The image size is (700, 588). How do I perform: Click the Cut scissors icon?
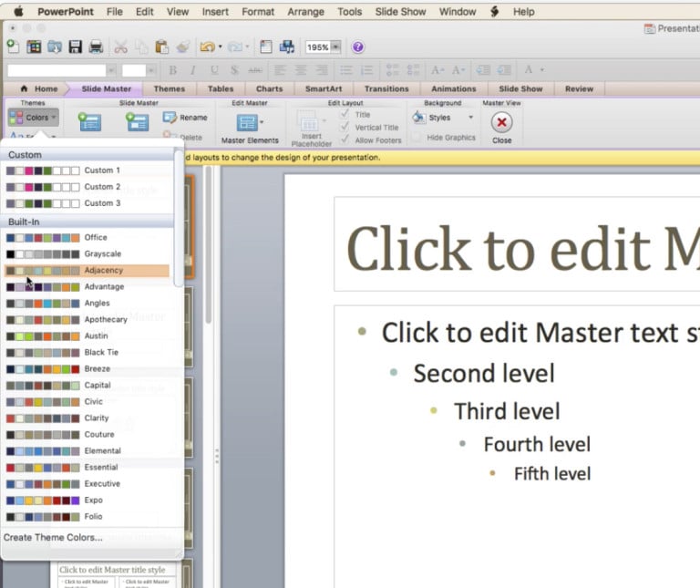tap(120, 46)
